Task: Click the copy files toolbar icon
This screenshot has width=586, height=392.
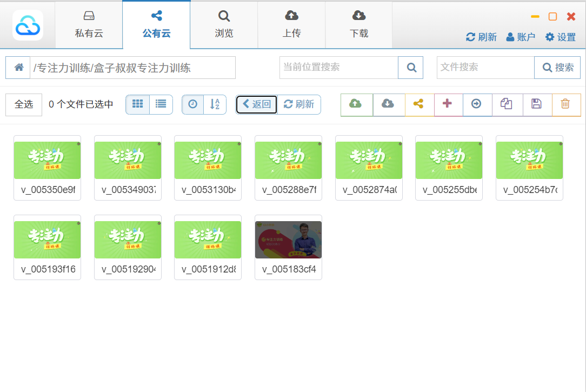Action: tap(507, 105)
